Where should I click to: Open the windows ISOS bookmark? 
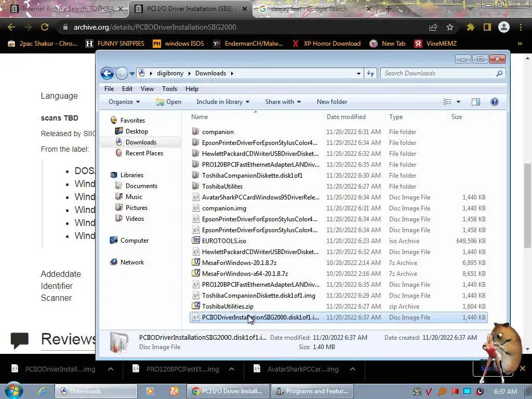[179, 44]
